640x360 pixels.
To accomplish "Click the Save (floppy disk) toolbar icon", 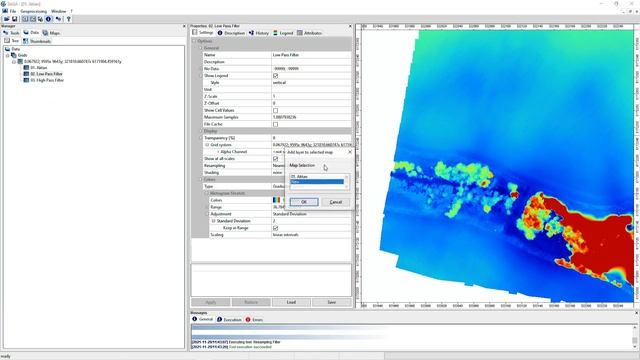I will point(15,19).
